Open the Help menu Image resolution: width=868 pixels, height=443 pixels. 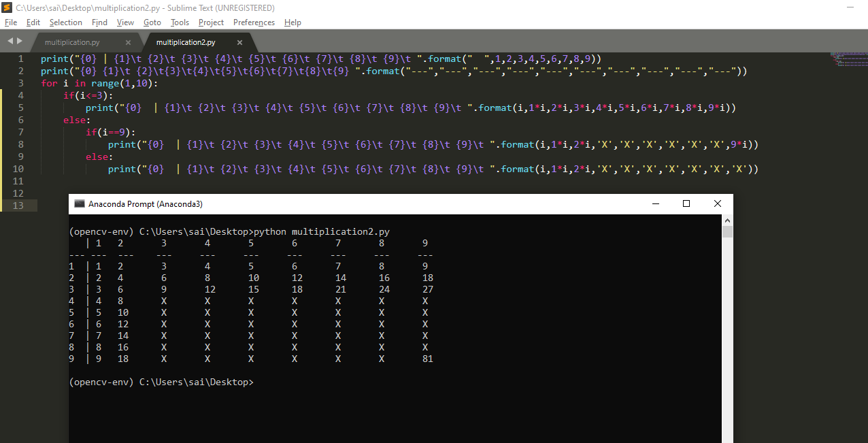point(293,22)
